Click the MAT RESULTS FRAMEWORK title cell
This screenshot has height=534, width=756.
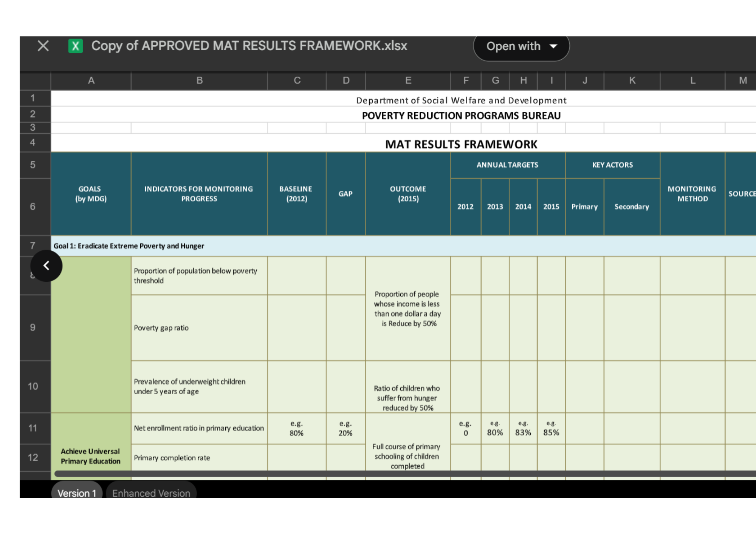pos(461,144)
